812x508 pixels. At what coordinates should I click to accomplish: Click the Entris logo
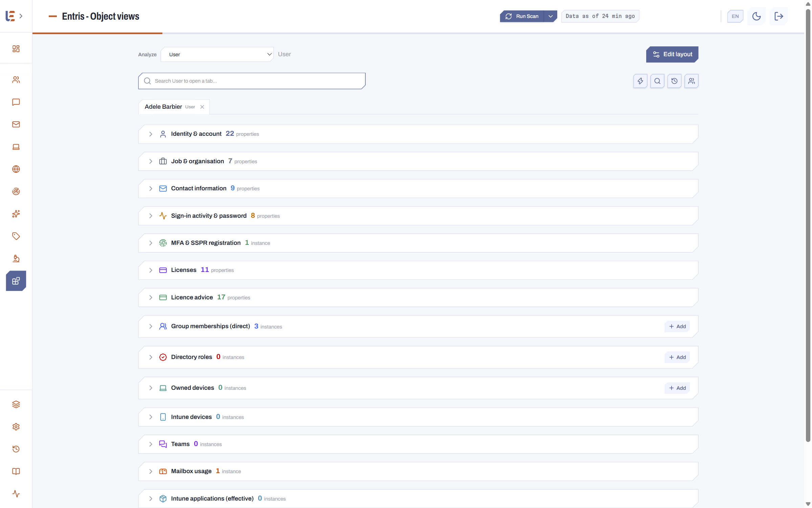(x=10, y=16)
